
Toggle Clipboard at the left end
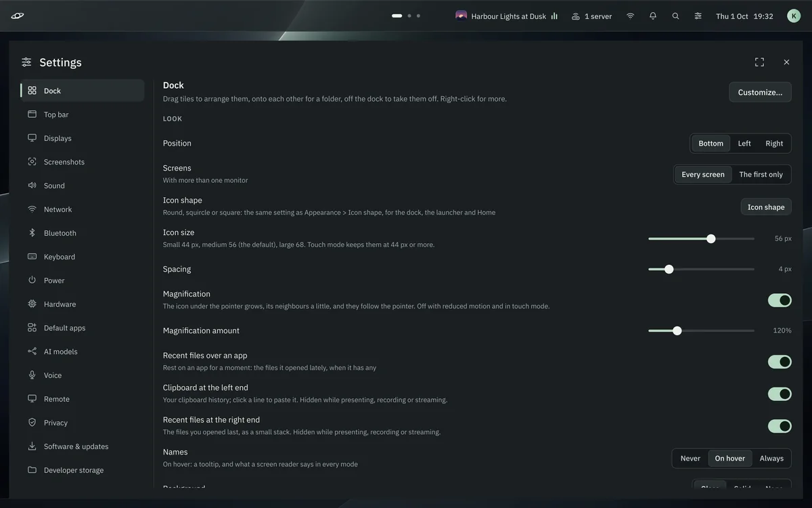coord(780,394)
